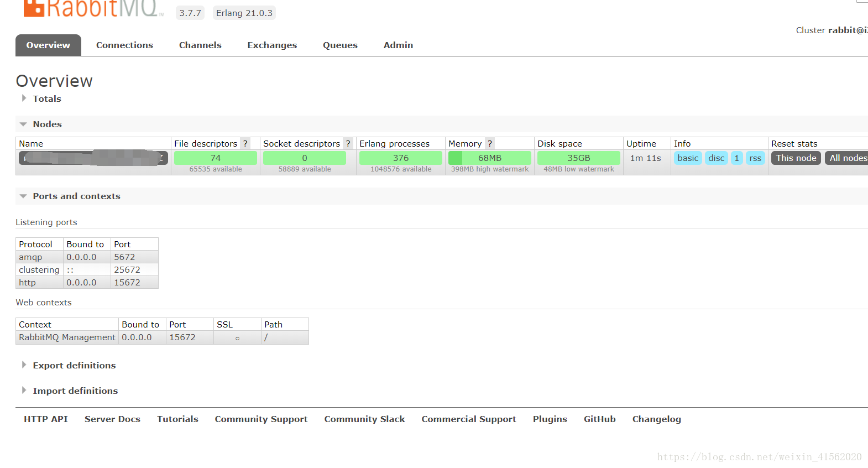Go to the Exchanges tab
Screen dimensions: 868x468
click(x=272, y=45)
